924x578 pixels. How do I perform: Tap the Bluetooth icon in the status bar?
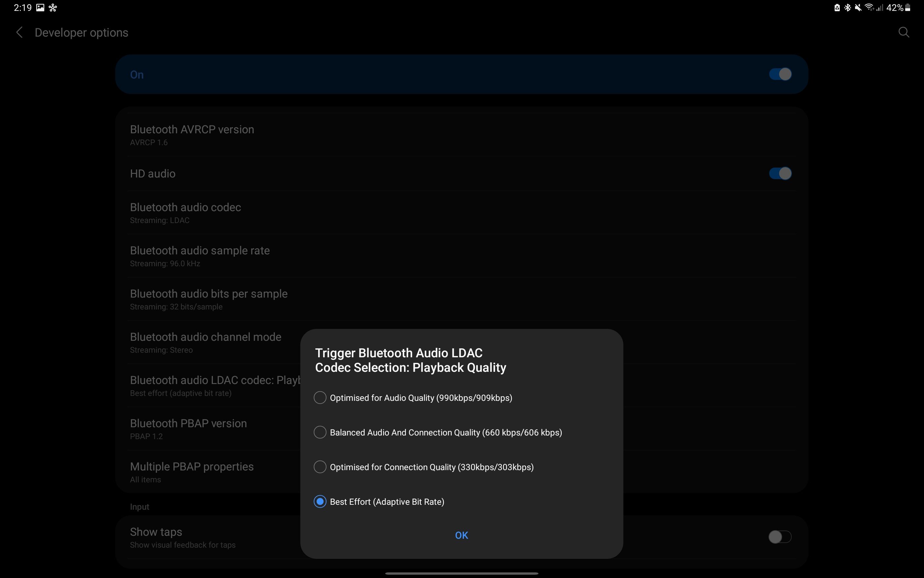[x=848, y=8]
